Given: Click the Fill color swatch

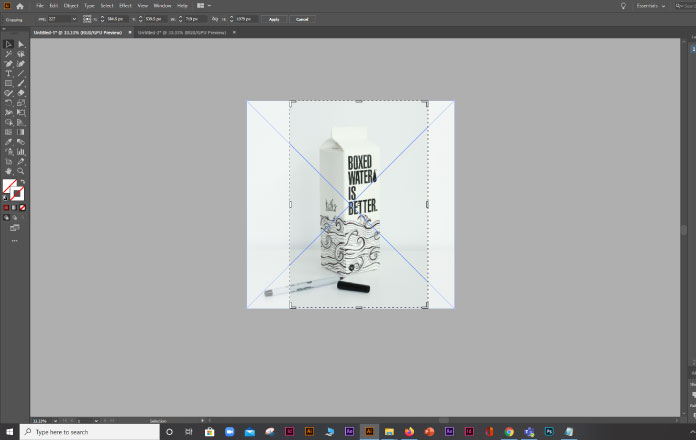Looking at the screenshot, I should (x=9, y=185).
